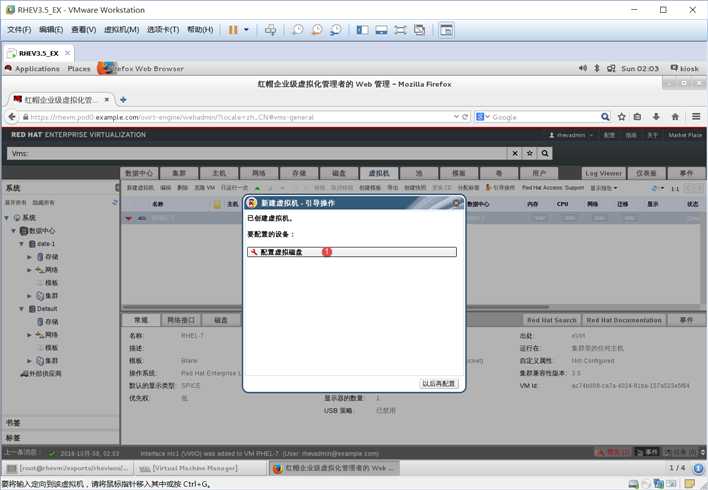The image size is (708, 490).
Task: Switch to the 数据中心 main tab
Action: pos(139,173)
